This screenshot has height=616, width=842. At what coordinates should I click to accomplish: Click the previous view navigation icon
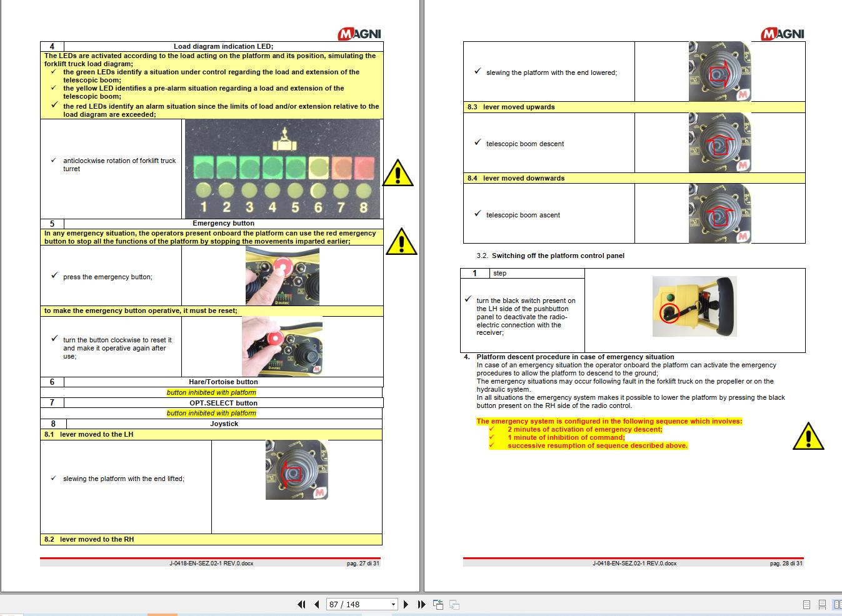click(x=438, y=604)
